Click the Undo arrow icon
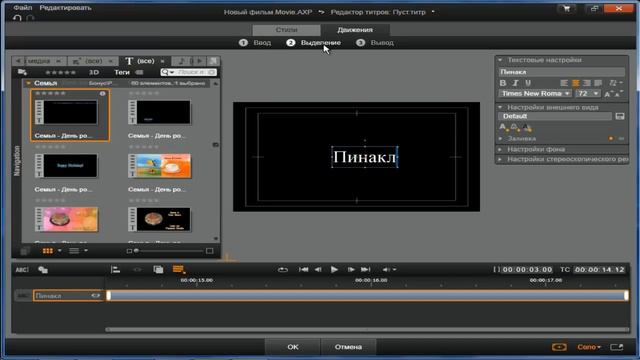Viewport: 640px width, 360px height. point(17,18)
